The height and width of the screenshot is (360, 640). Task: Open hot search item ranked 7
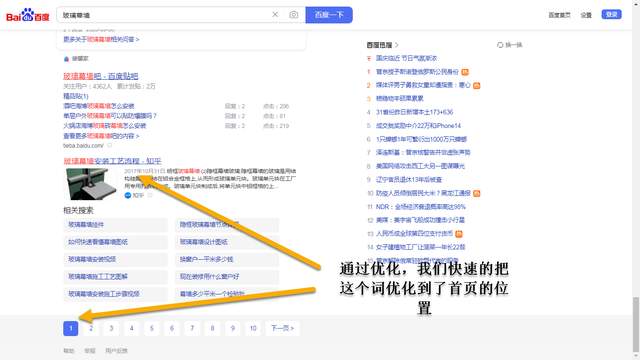[x=423, y=152]
